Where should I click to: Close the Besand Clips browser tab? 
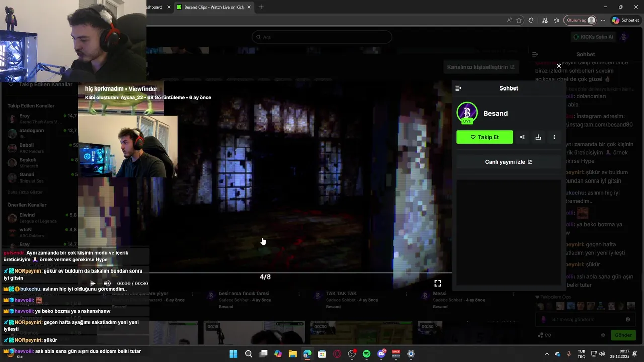pos(249,7)
